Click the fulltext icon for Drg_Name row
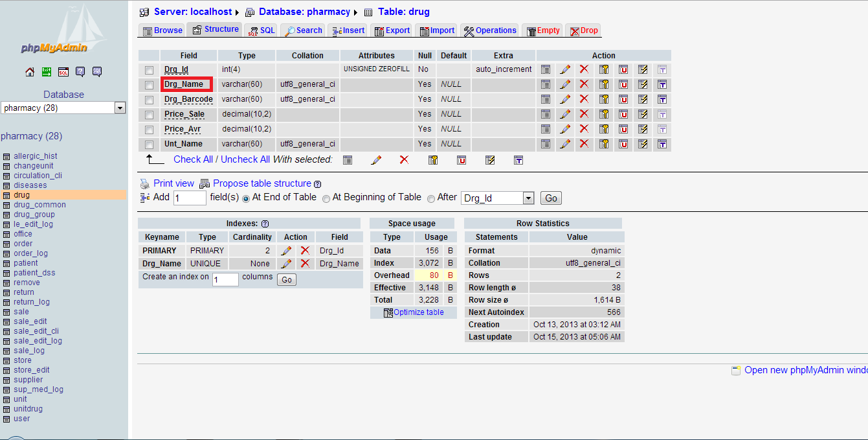The image size is (868, 440). click(x=662, y=84)
